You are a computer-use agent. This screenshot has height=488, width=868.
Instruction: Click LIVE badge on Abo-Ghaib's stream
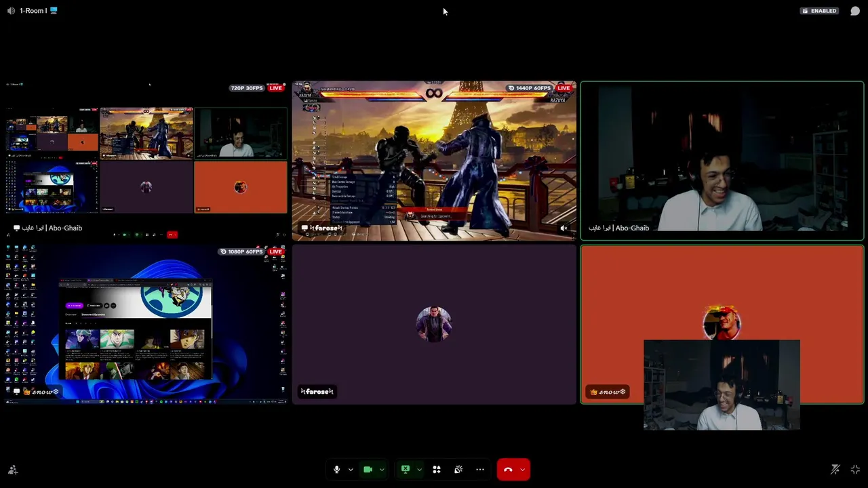pos(275,88)
